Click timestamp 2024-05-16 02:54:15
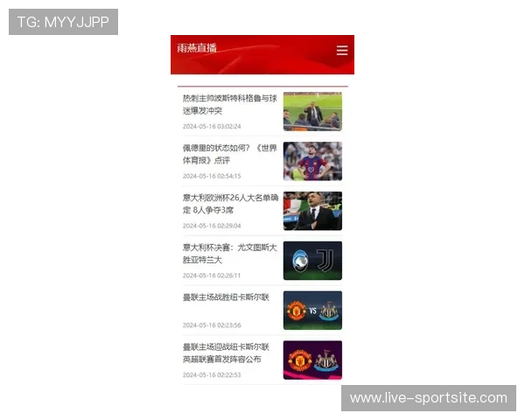The width and height of the screenshot is (525, 420). (212, 176)
